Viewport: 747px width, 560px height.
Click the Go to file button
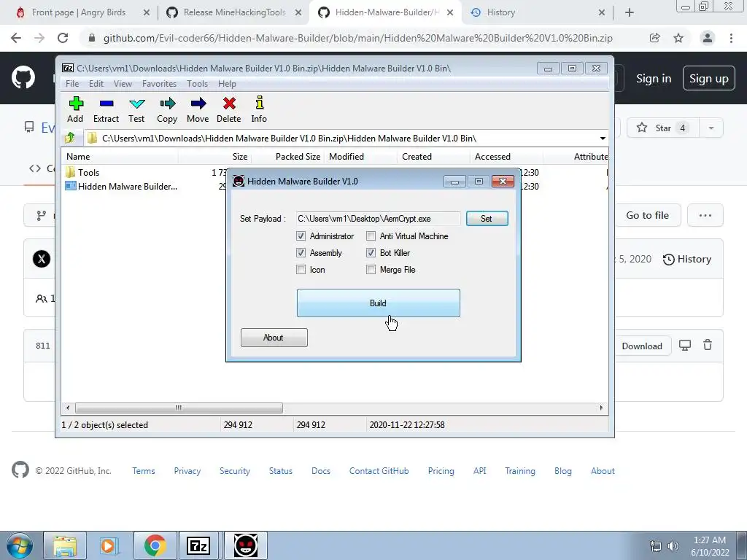[647, 215]
